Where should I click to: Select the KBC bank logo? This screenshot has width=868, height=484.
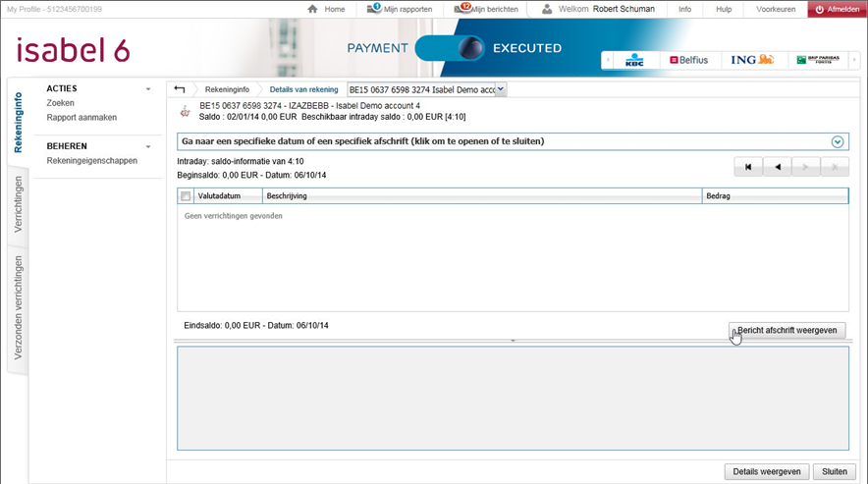633,60
